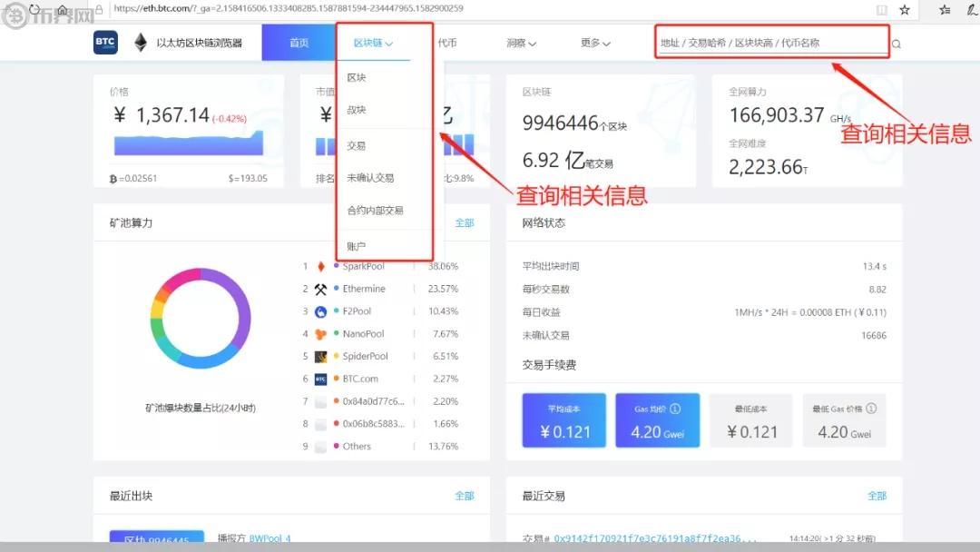
Task: Click the NanoPool row label
Action: click(x=363, y=334)
